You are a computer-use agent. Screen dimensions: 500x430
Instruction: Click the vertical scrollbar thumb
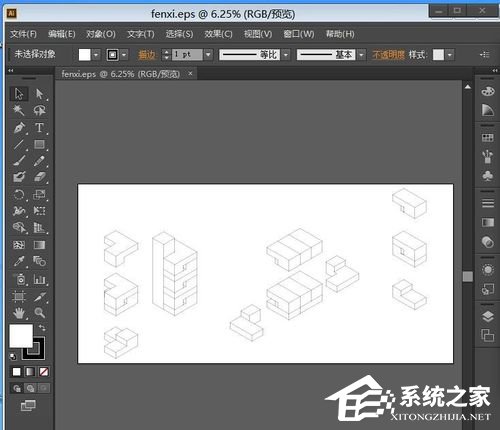coord(468,276)
